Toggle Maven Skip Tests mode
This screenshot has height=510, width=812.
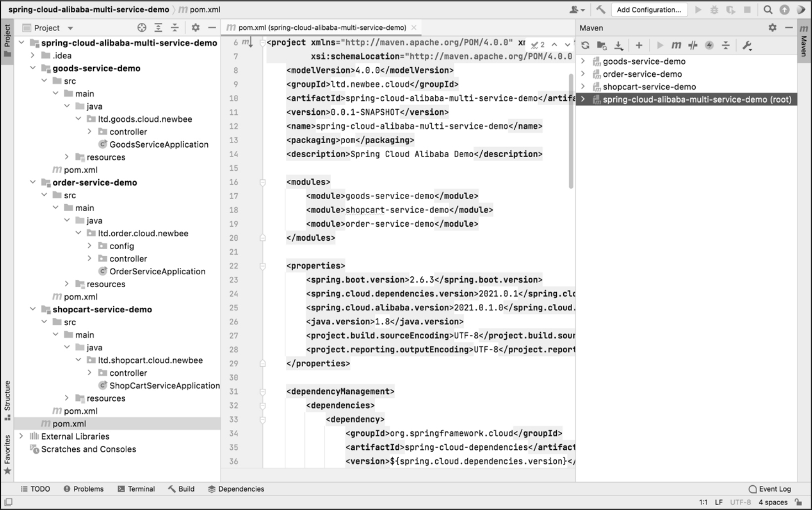(x=709, y=45)
